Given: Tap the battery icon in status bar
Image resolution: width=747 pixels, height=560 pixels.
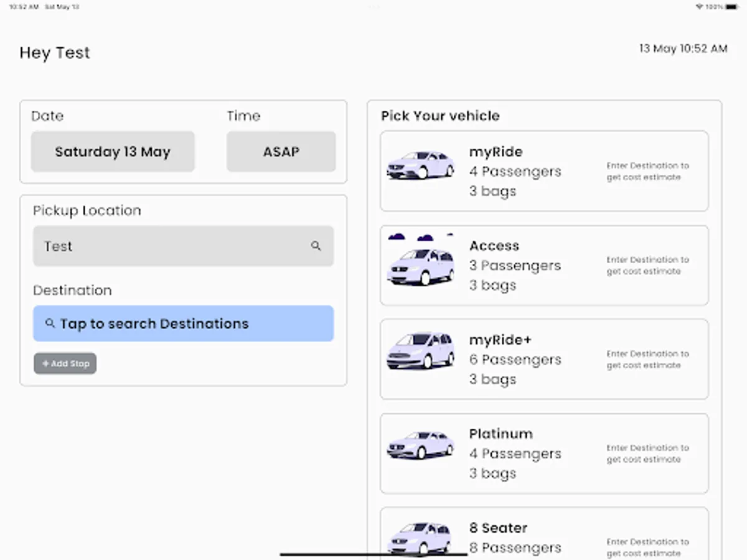Looking at the screenshot, I should pos(731,7).
